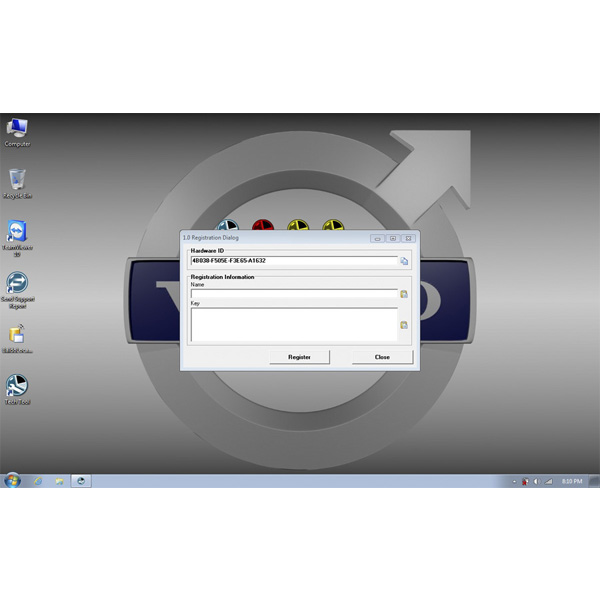The height and width of the screenshot is (600, 600).
Task: Select the Recycle Bin icon
Action: [x=17, y=179]
